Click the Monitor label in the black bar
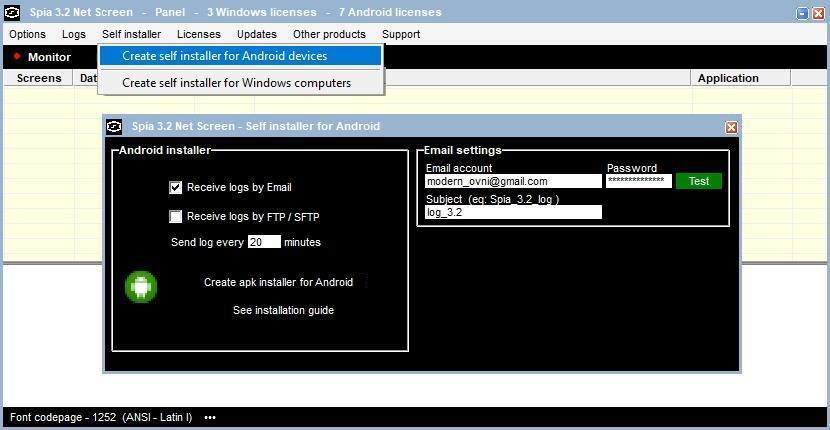The height and width of the screenshot is (430, 830). (x=49, y=57)
